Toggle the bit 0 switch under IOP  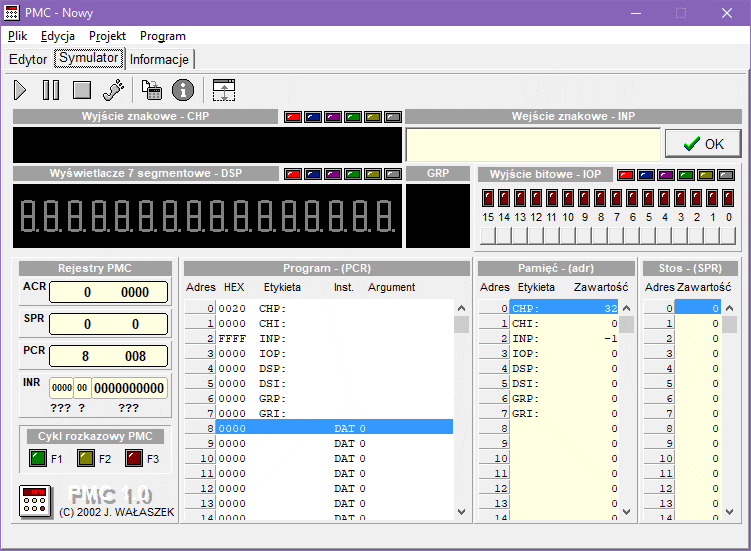[729, 236]
